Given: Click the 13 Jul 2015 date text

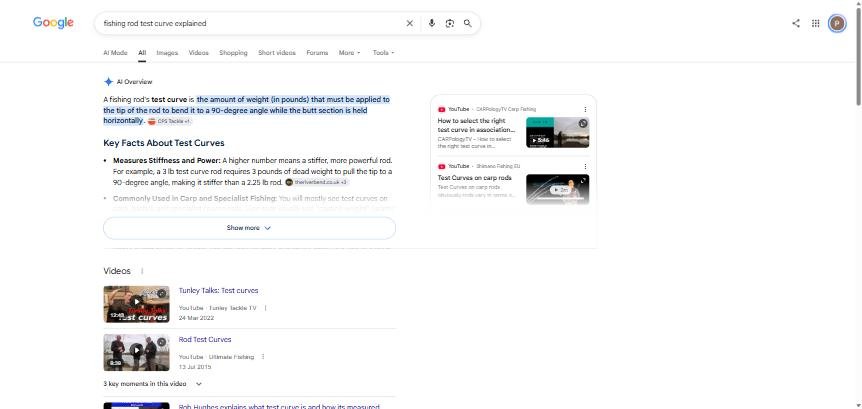Looking at the screenshot, I should pos(195,367).
